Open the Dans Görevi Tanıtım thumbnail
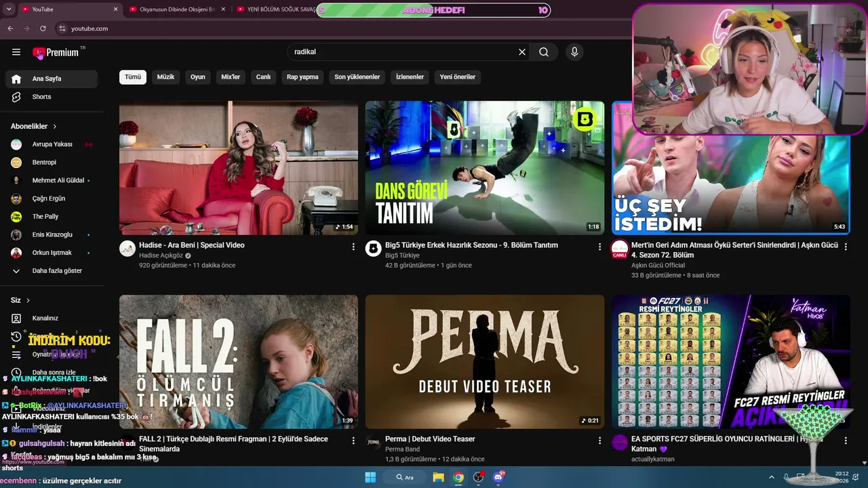 485,168
